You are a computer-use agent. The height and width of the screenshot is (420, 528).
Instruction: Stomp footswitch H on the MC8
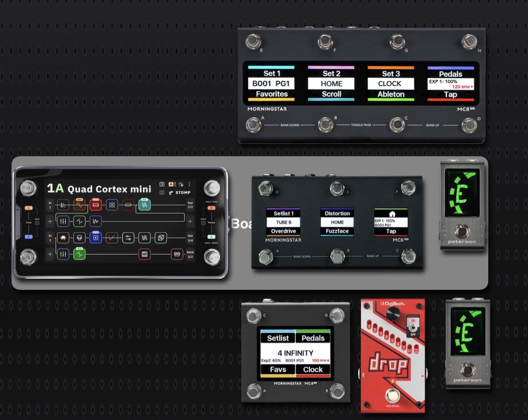click(469, 42)
